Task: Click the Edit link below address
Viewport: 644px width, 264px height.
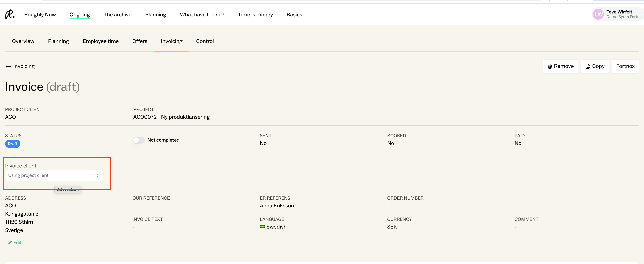Action: [x=17, y=243]
